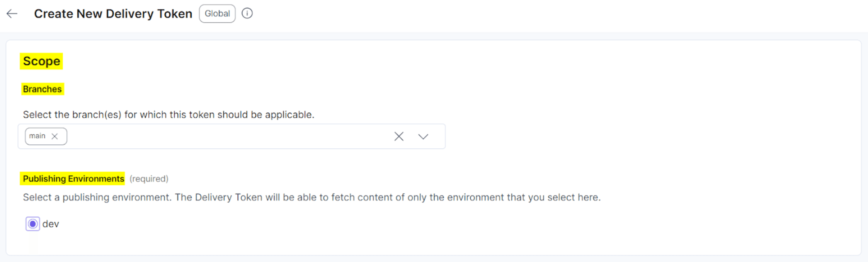Screen dimensions: 868x262
Task: Click the (required) hint text
Action: click(149, 179)
